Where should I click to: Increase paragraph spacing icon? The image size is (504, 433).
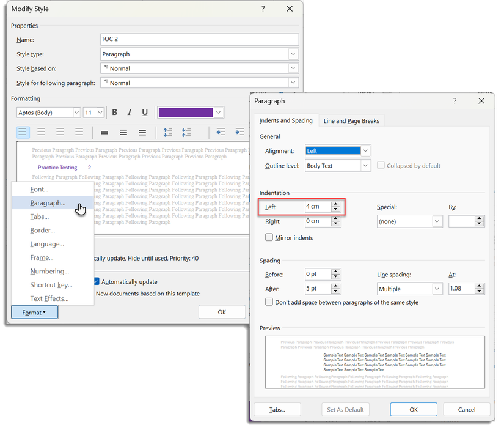[168, 132]
